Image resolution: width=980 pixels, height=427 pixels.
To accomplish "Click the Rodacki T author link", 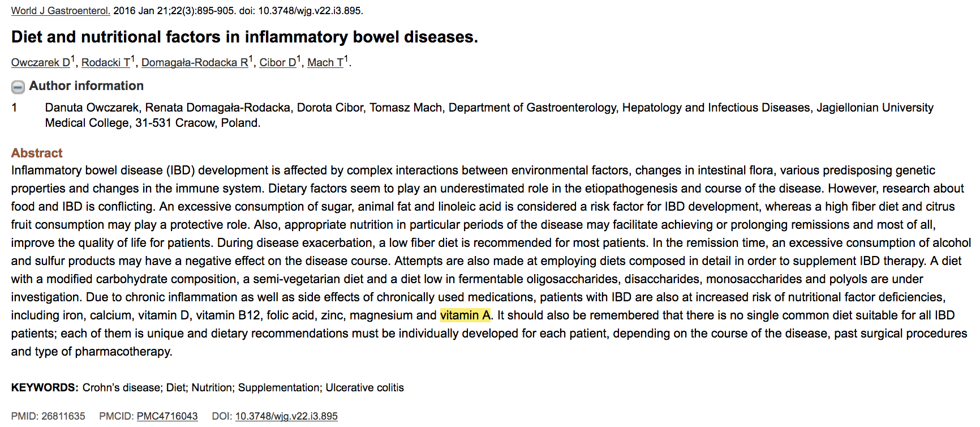I will 105,63.
